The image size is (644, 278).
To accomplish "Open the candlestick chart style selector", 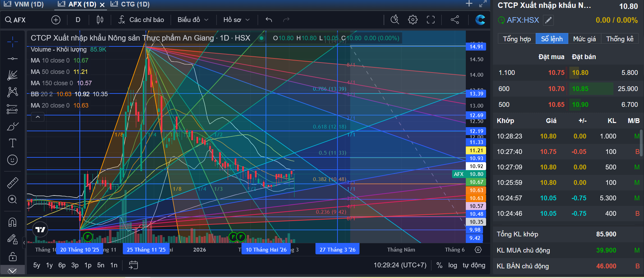I will coord(100,20).
